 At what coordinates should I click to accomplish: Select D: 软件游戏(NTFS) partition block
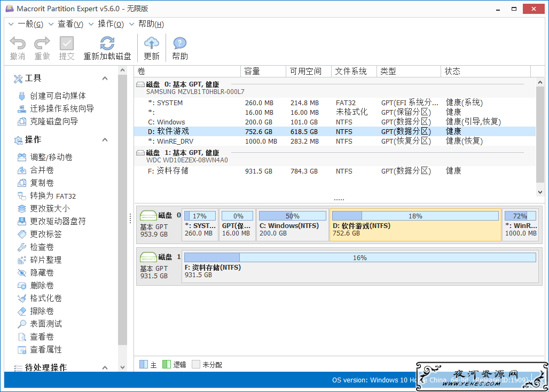tap(415, 225)
